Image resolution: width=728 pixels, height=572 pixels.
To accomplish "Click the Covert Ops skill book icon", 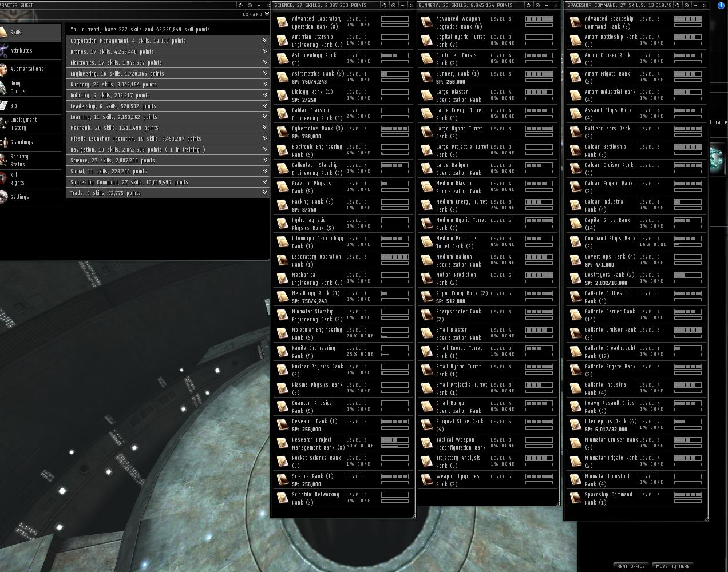I will [575, 260].
